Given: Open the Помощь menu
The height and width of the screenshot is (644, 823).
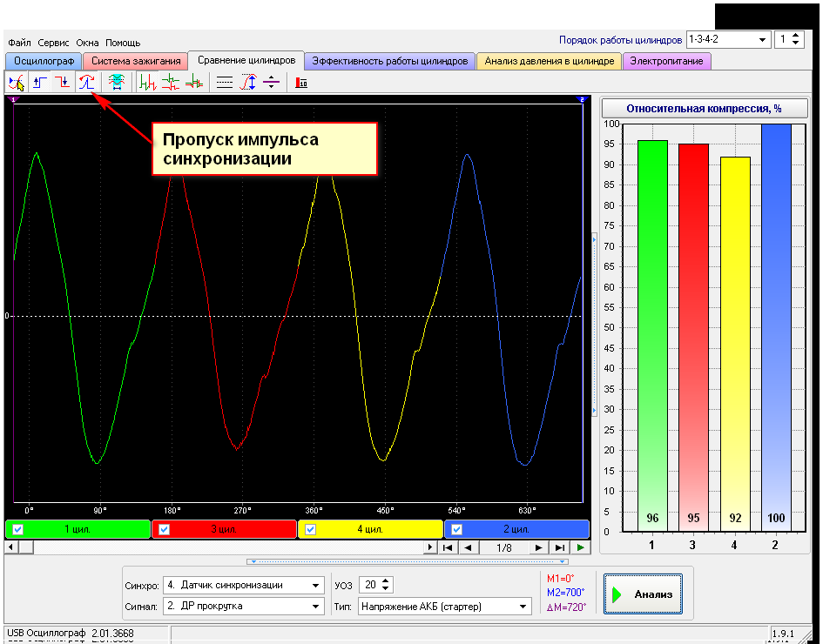Looking at the screenshot, I should (123, 43).
